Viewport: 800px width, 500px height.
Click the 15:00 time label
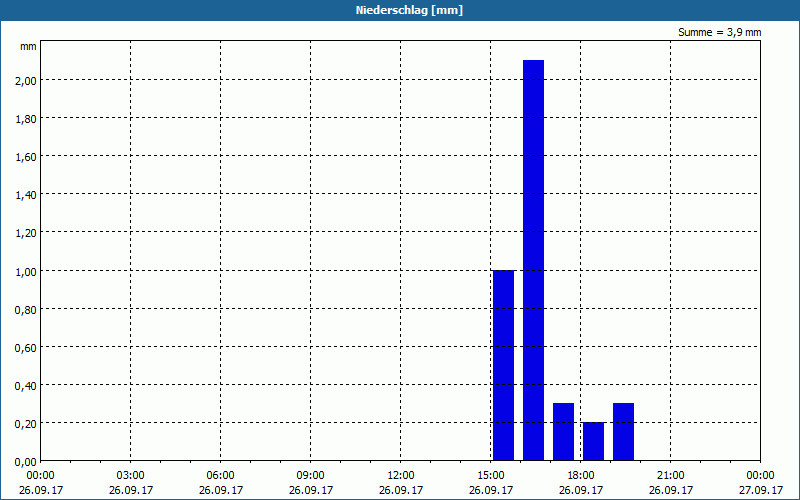pyautogui.click(x=491, y=476)
